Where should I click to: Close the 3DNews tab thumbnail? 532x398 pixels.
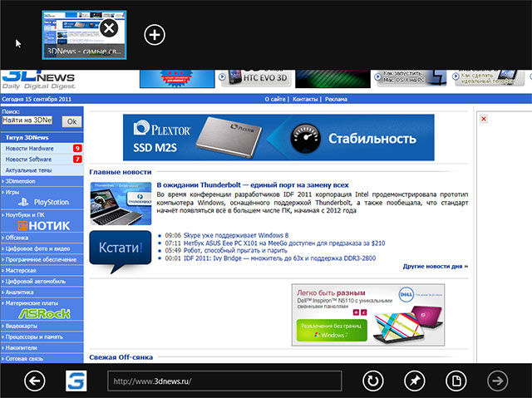109,27
